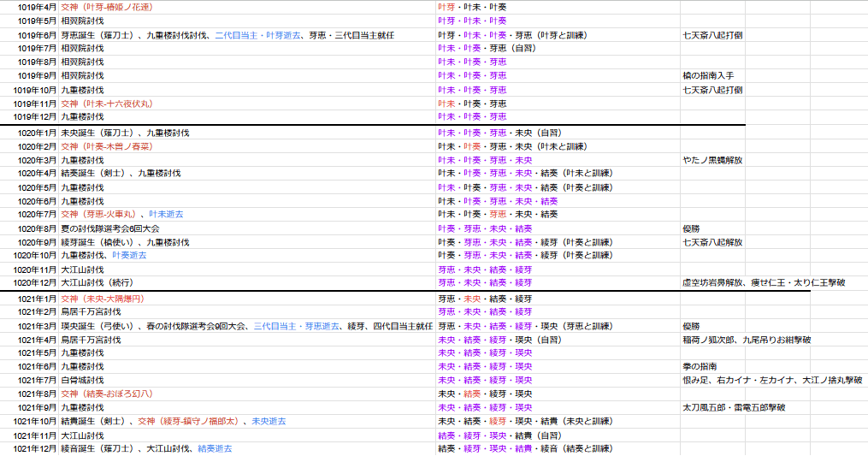Screen dimensions: 868x456
Task: Select the 1020年1月 date cell
Action: [36, 133]
